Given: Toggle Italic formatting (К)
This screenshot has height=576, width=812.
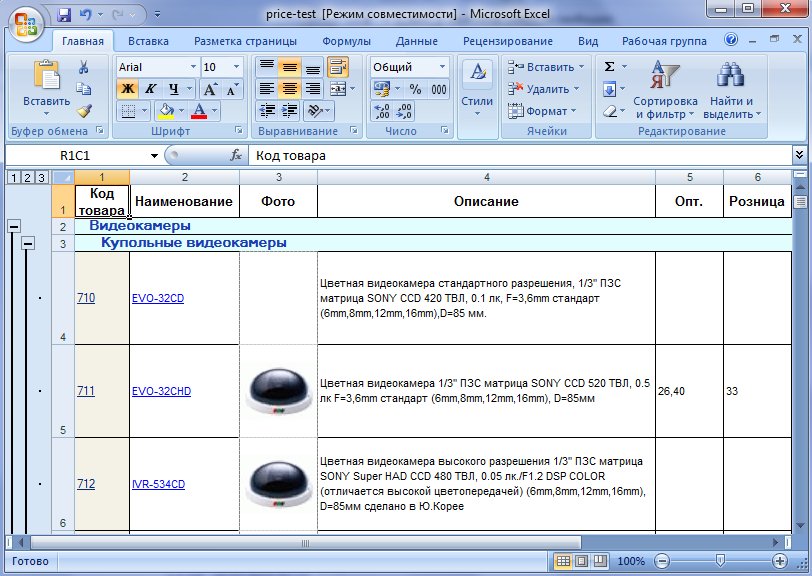Looking at the screenshot, I should coord(150,89).
